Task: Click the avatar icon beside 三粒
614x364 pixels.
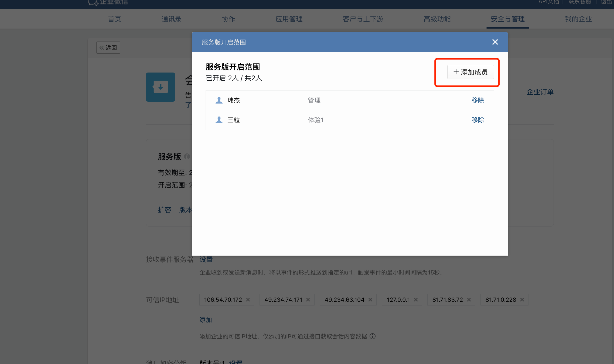Action: pos(219,120)
